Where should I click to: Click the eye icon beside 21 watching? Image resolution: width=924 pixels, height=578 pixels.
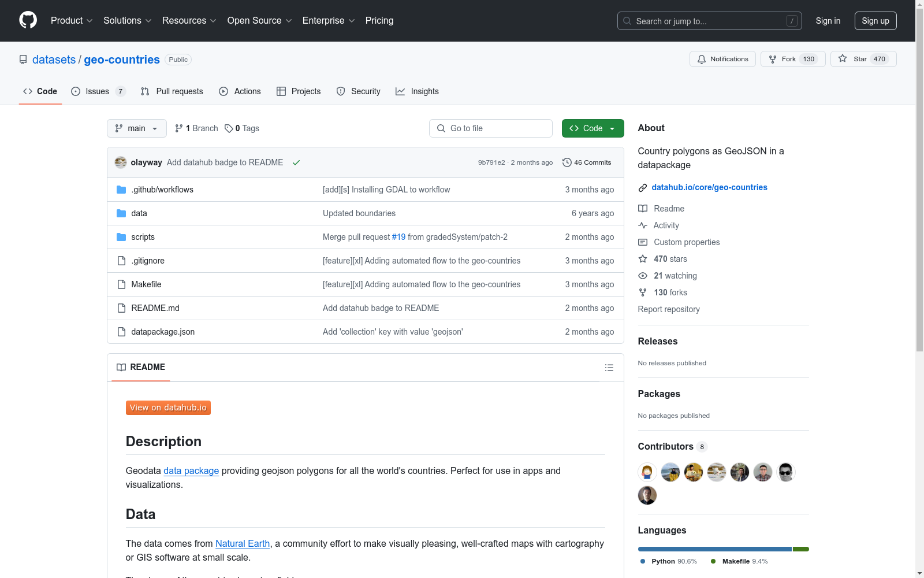(643, 276)
